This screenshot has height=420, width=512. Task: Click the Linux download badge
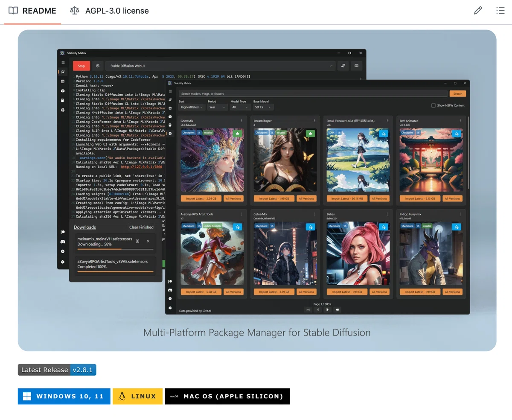[x=137, y=396]
